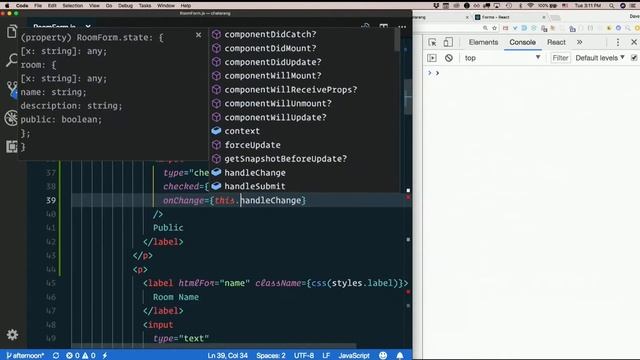Screen dimensions: 640x360
Task: Open the File menu
Action: pyautogui.click(x=38, y=6)
